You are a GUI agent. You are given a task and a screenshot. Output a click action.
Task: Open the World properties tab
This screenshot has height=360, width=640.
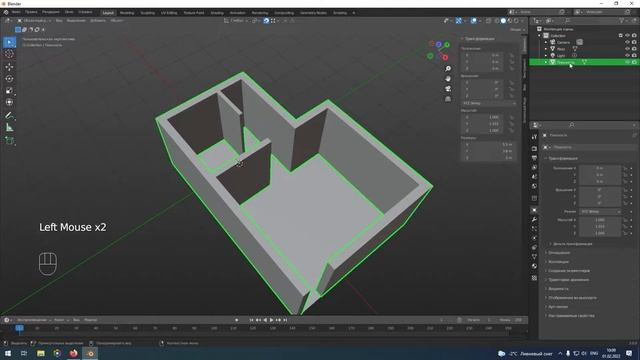coord(534,186)
